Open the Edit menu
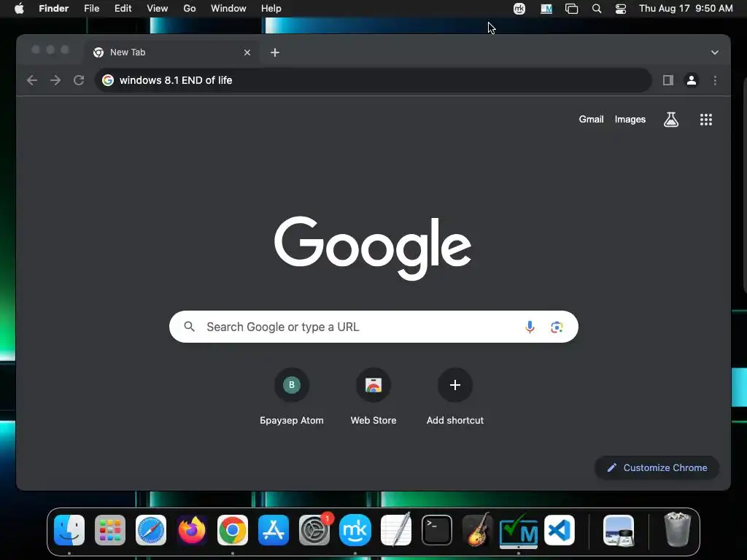This screenshot has height=560, width=747. (x=123, y=8)
